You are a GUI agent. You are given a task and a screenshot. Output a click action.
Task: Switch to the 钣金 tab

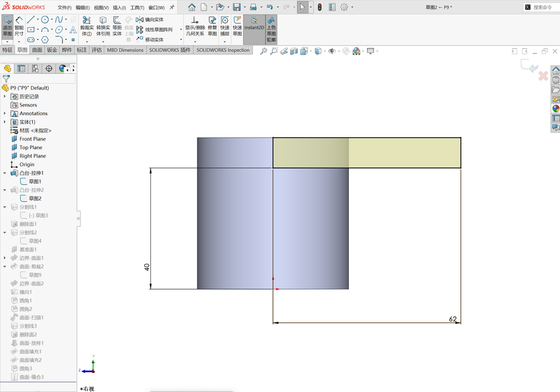tap(52, 50)
